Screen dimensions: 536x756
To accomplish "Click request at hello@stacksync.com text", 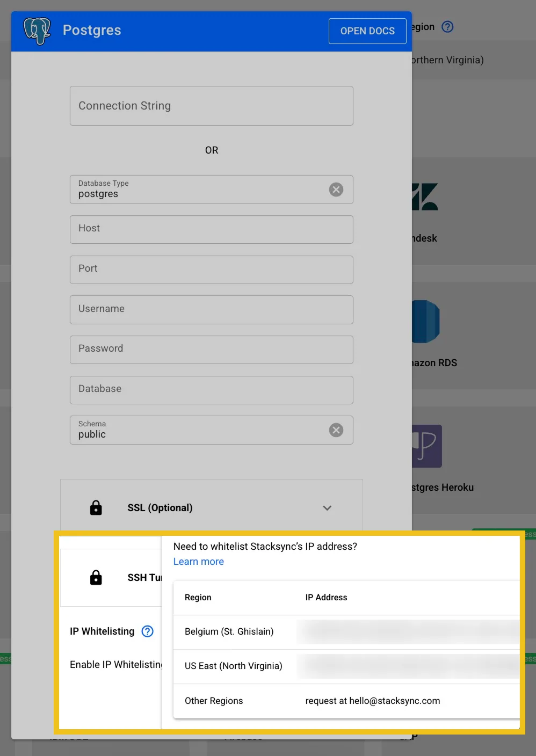I will point(373,701).
